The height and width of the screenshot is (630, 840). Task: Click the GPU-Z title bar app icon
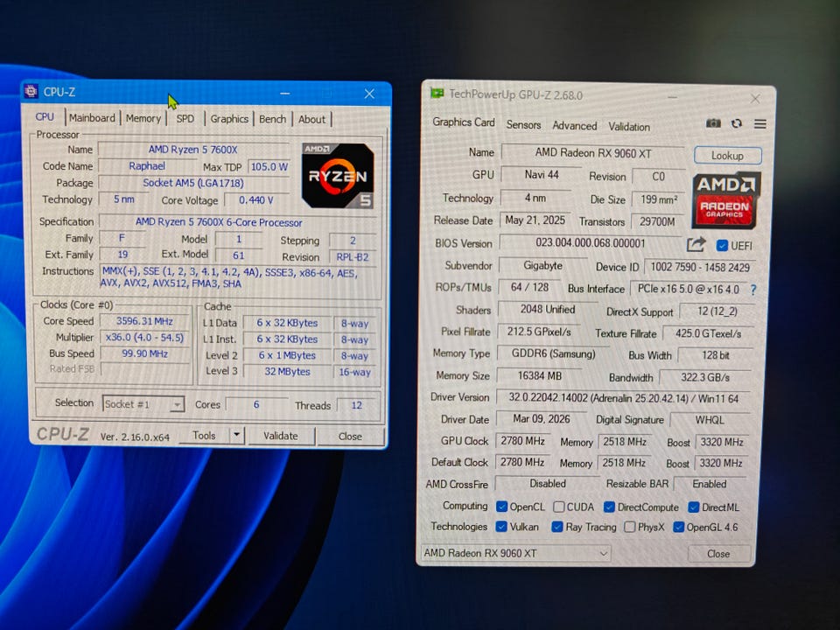[437, 94]
